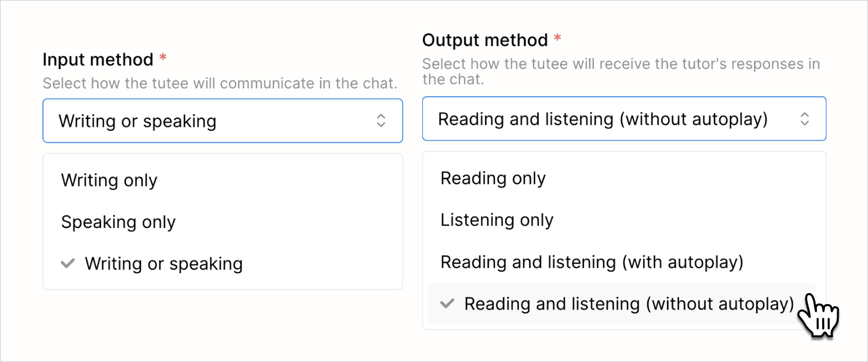Viewport: 868px width, 362px height.
Task: Click the Output method field label
Action: click(485, 40)
